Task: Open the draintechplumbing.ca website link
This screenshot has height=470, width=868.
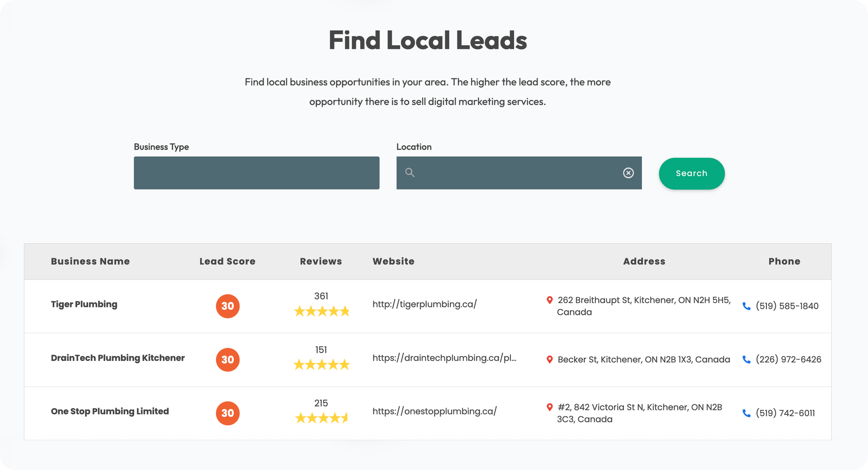Action: (444, 358)
